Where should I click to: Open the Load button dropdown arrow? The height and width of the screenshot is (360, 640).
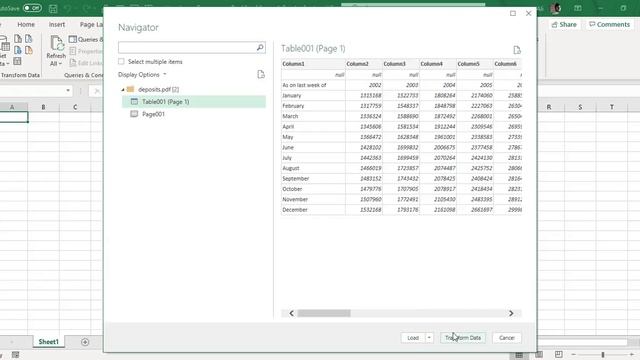(429, 338)
